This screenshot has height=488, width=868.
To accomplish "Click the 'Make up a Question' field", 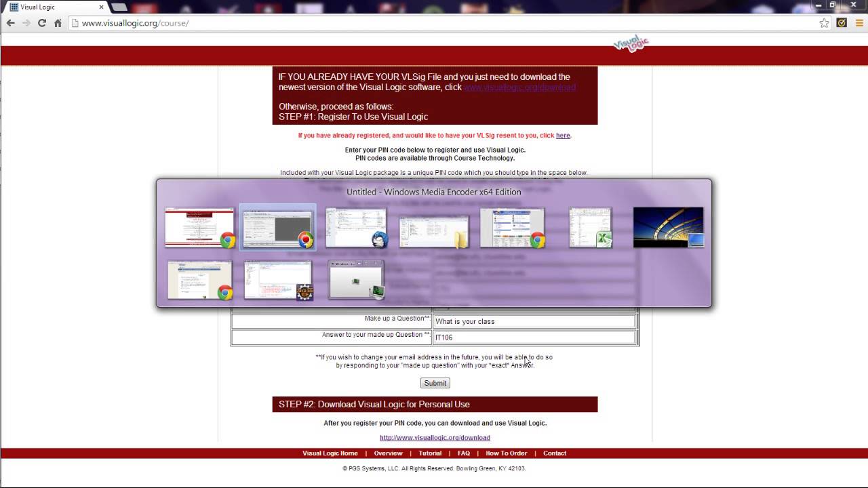I will click(x=534, y=321).
